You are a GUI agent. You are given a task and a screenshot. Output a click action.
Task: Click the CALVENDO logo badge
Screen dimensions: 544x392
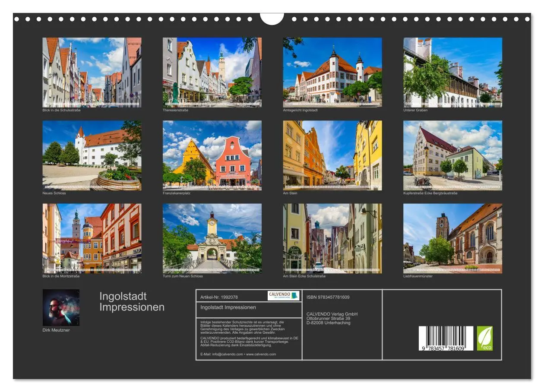(x=283, y=296)
